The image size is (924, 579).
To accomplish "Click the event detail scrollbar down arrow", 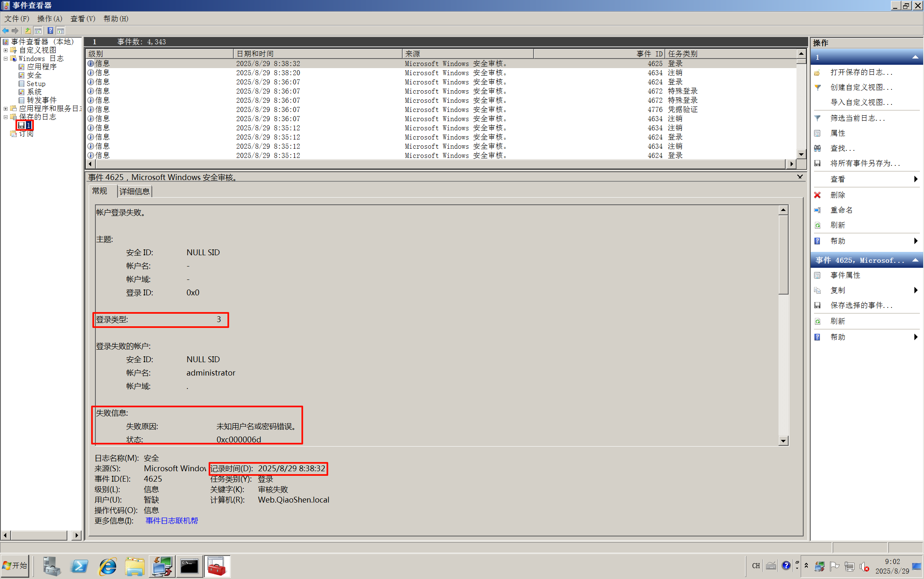I will [783, 441].
